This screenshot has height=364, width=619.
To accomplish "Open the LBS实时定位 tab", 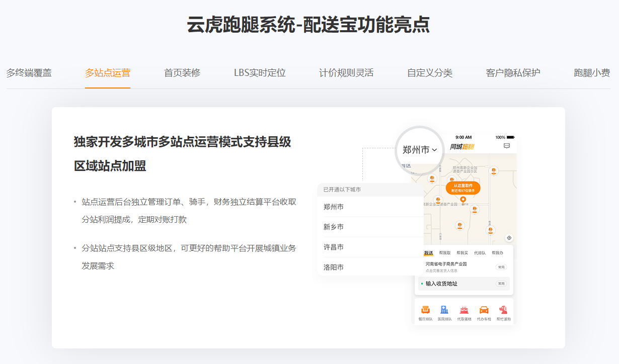I will pos(260,73).
